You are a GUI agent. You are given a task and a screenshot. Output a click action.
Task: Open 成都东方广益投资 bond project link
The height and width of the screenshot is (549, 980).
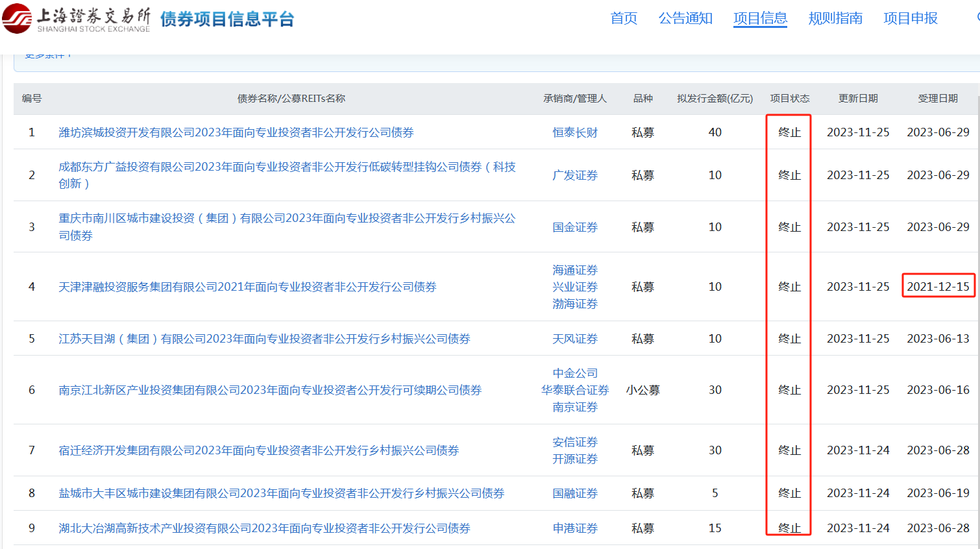coord(287,167)
